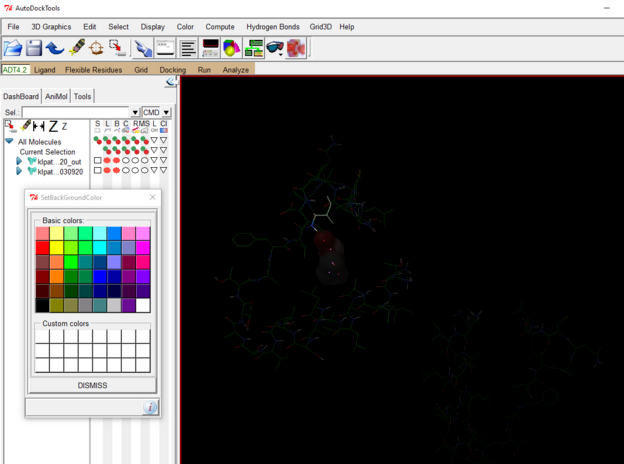Click the info icon in color dialog

(x=150, y=407)
